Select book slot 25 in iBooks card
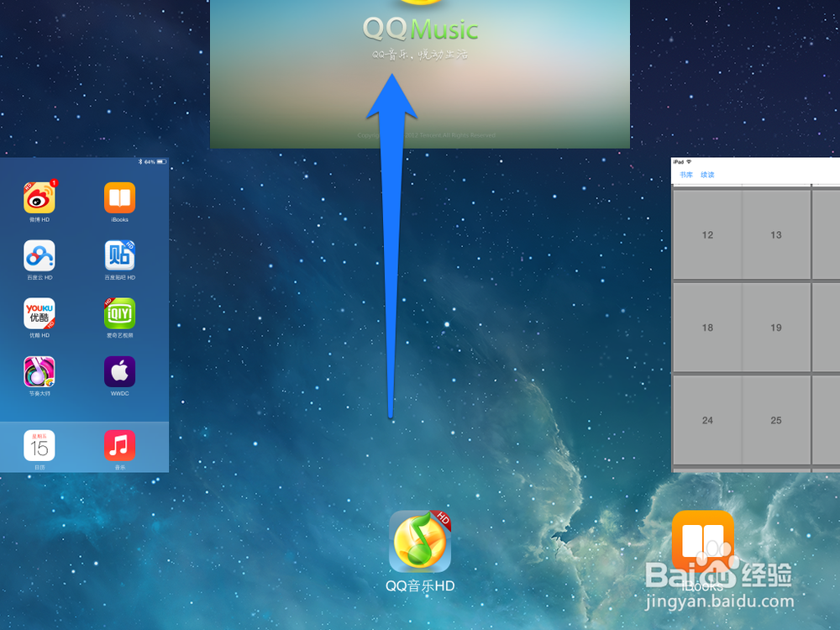This screenshot has height=630, width=840. coord(775,420)
